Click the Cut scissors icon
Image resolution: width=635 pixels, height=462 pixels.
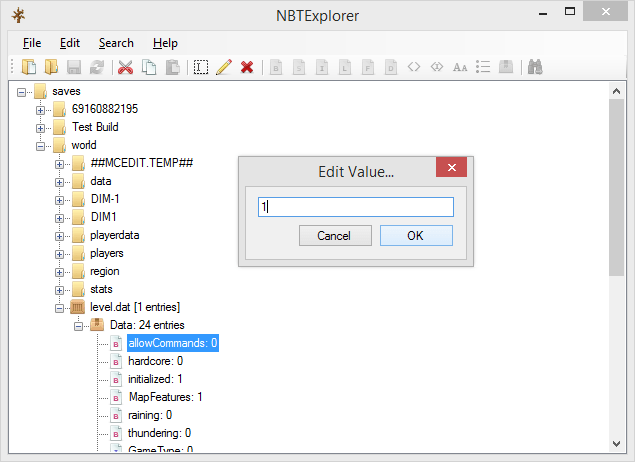[x=126, y=67]
